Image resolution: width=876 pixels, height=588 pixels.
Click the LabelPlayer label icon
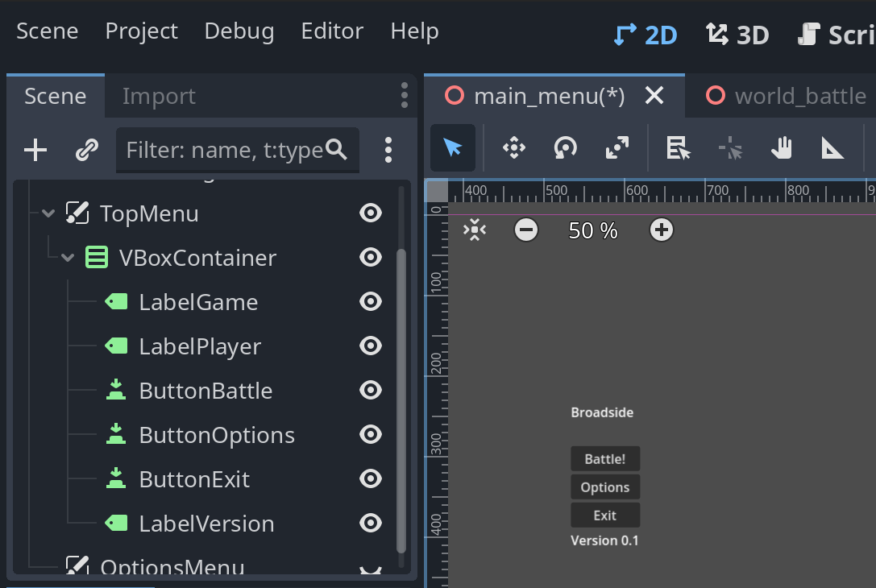point(116,346)
